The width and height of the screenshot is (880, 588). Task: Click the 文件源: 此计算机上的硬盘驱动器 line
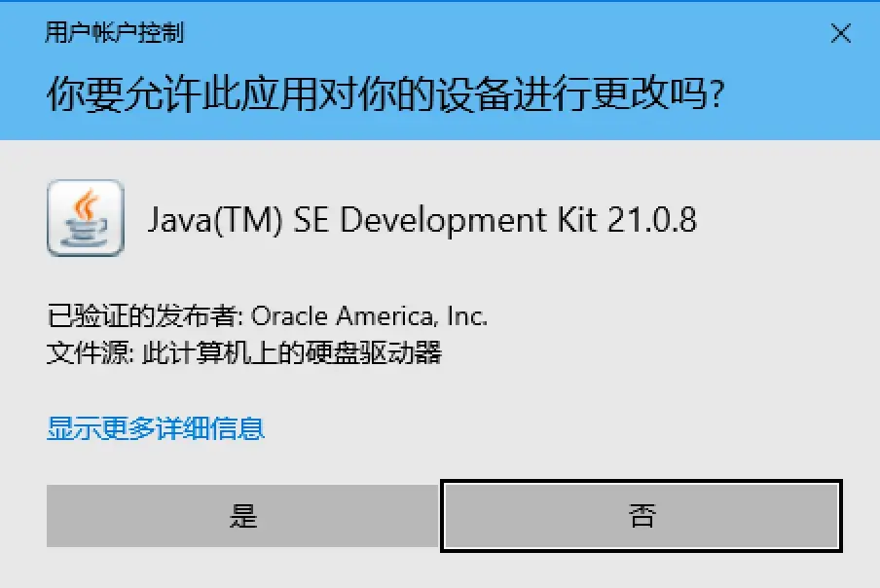pyautogui.click(x=244, y=353)
